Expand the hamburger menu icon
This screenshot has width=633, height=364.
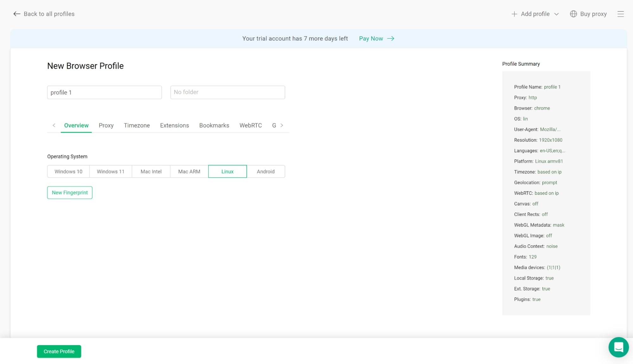click(621, 14)
